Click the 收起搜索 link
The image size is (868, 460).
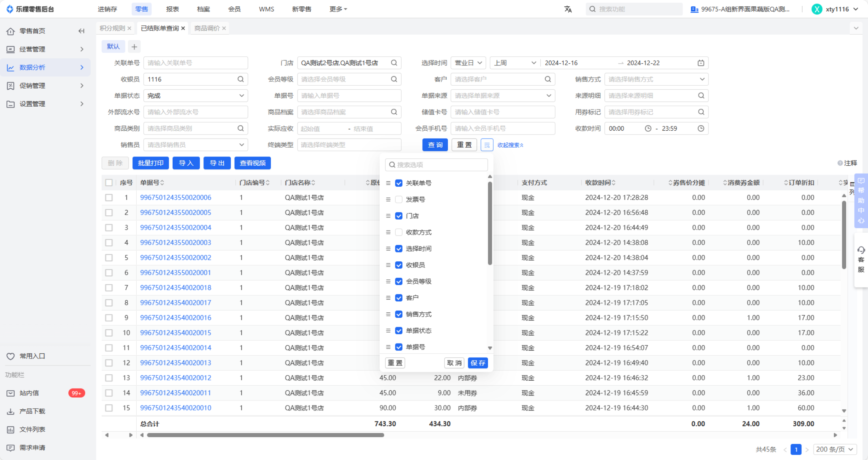click(x=510, y=145)
